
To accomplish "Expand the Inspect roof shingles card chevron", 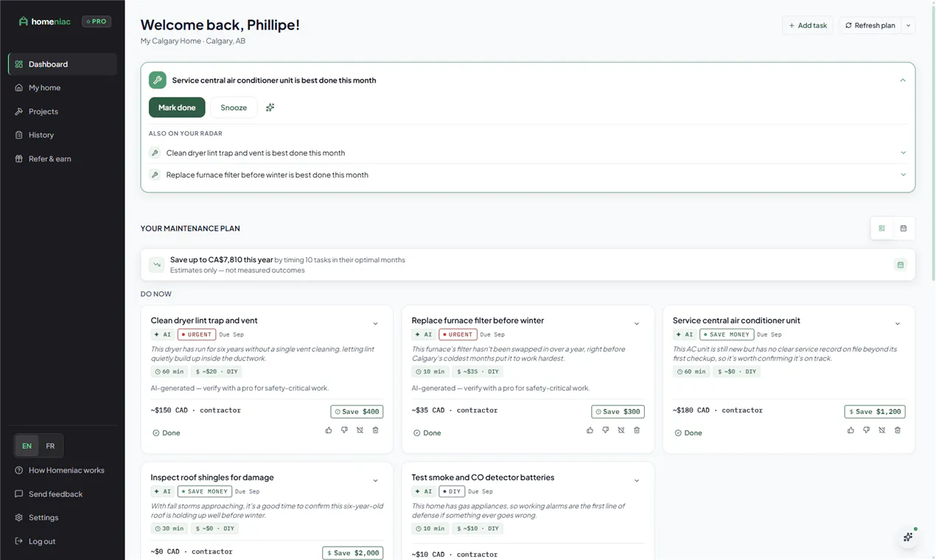I will coord(375,481).
